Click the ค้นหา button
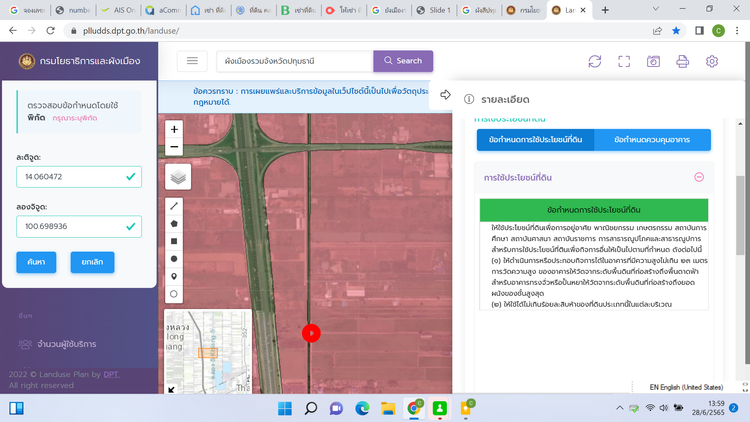Screen dimensions: 750x422 click(36, 262)
